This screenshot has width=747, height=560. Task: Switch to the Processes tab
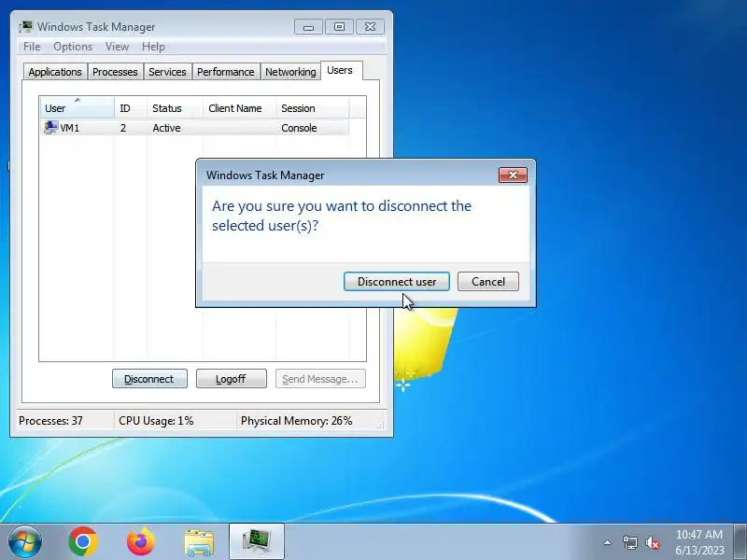(x=115, y=72)
